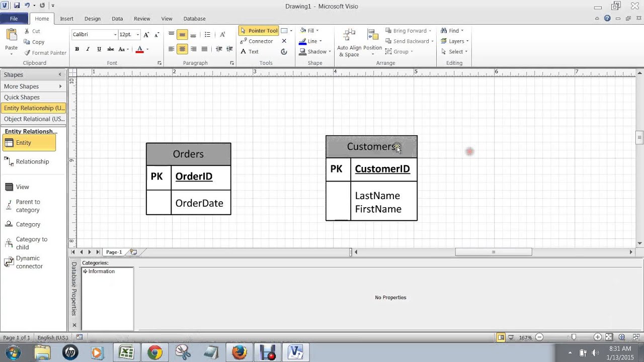
Task: Switch to the Insert ribbon tab
Action: tap(67, 19)
